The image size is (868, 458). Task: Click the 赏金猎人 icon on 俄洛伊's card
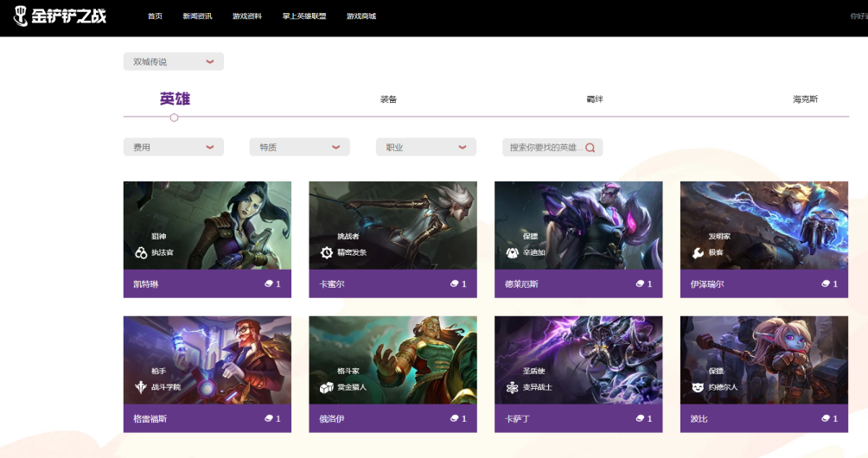pyautogui.click(x=327, y=387)
